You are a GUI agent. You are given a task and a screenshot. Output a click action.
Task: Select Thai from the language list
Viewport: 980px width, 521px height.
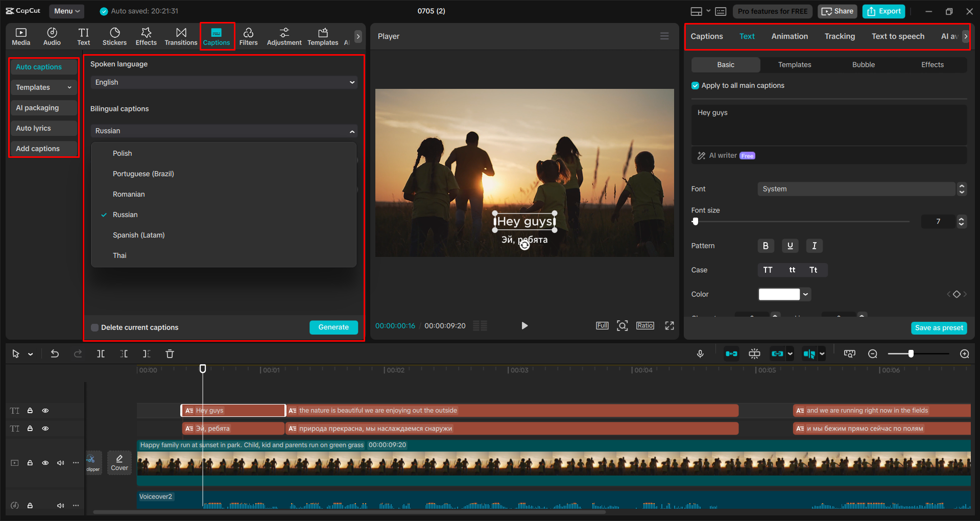pos(119,255)
